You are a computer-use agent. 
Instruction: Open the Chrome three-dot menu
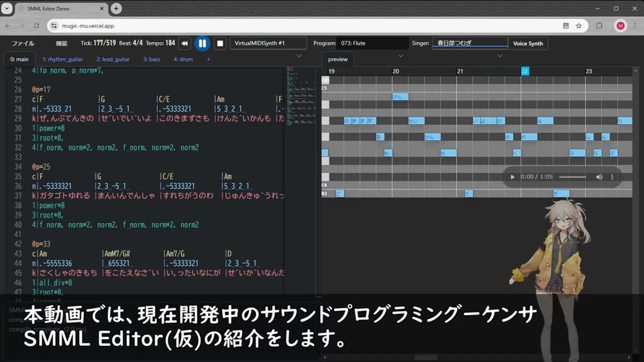click(x=635, y=25)
